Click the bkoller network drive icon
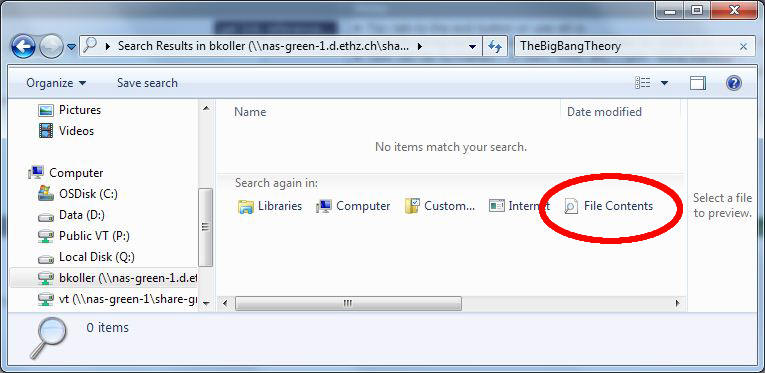 click(45, 278)
